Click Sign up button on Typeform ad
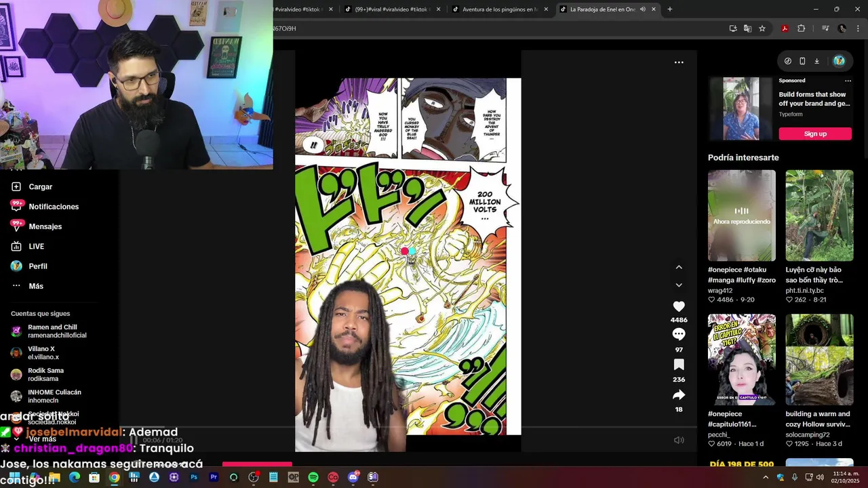868x488 pixels. pyautogui.click(x=815, y=134)
